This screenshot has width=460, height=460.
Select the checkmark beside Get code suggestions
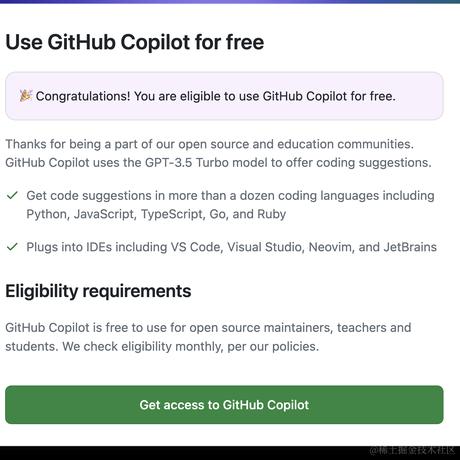(12, 195)
